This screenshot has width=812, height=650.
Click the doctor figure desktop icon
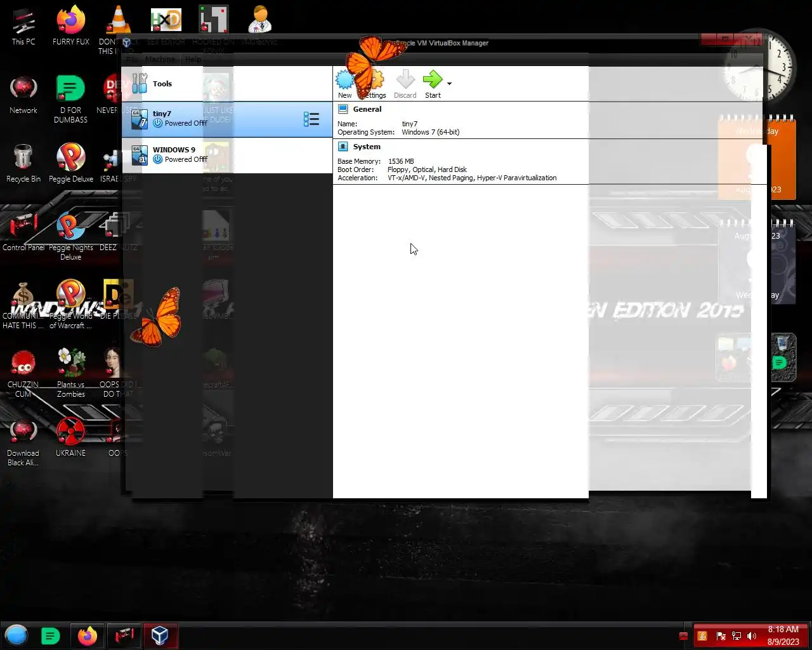pyautogui.click(x=260, y=20)
